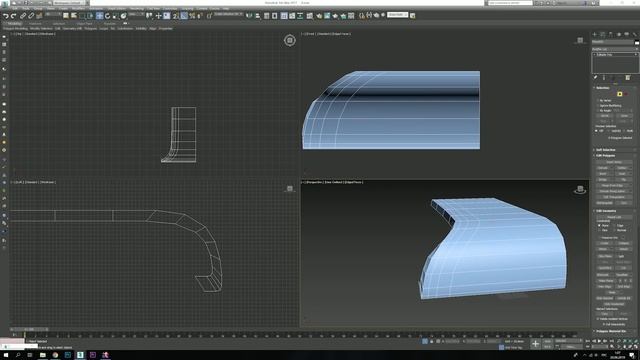Select Polygon sub-object level icon
Viewport: 640px width, 360px height.
pos(620,94)
